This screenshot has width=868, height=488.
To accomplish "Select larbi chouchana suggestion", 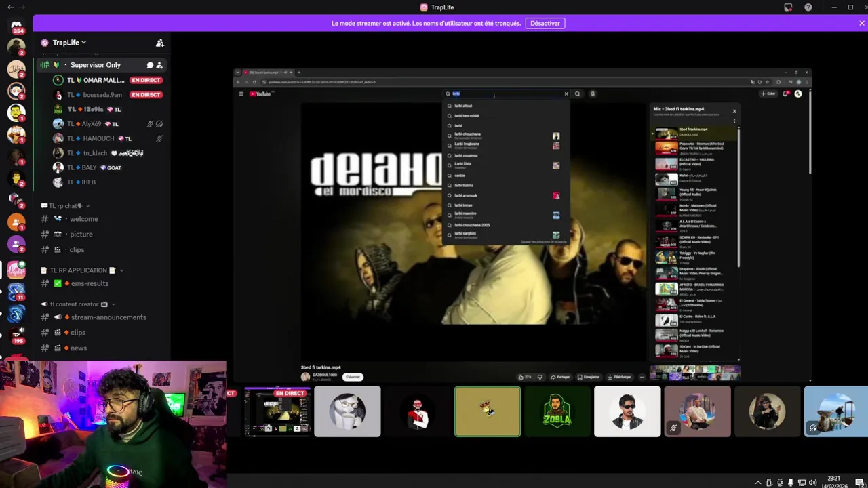I will coord(505,136).
